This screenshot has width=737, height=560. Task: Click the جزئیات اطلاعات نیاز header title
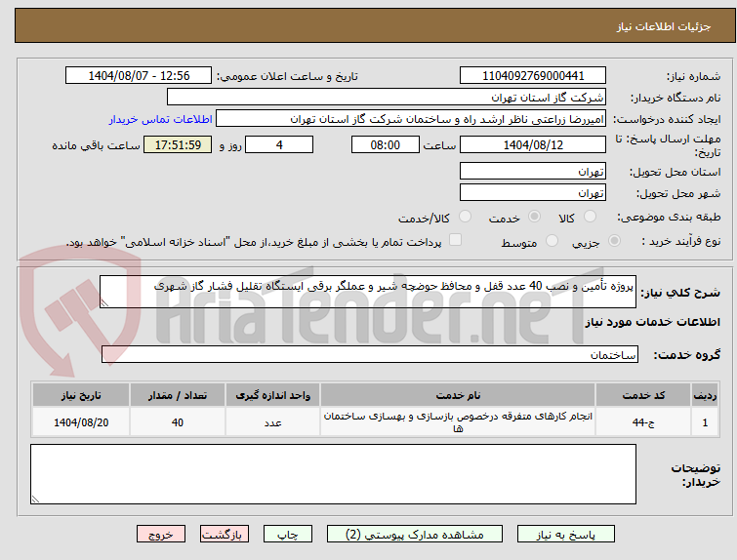click(664, 26)
